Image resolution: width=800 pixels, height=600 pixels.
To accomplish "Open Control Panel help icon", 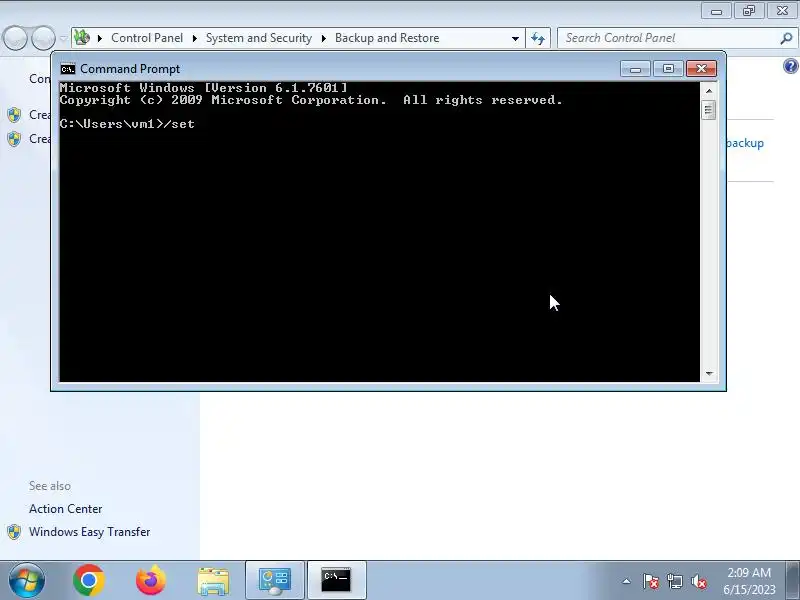I will point(791,66).
